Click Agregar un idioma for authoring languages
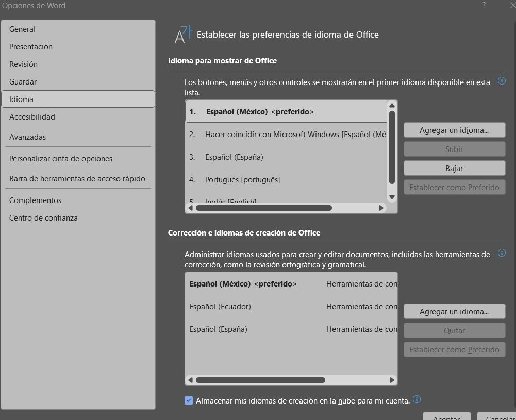The width and height of the screenshot is (516, 420). [x=455, y=311]
